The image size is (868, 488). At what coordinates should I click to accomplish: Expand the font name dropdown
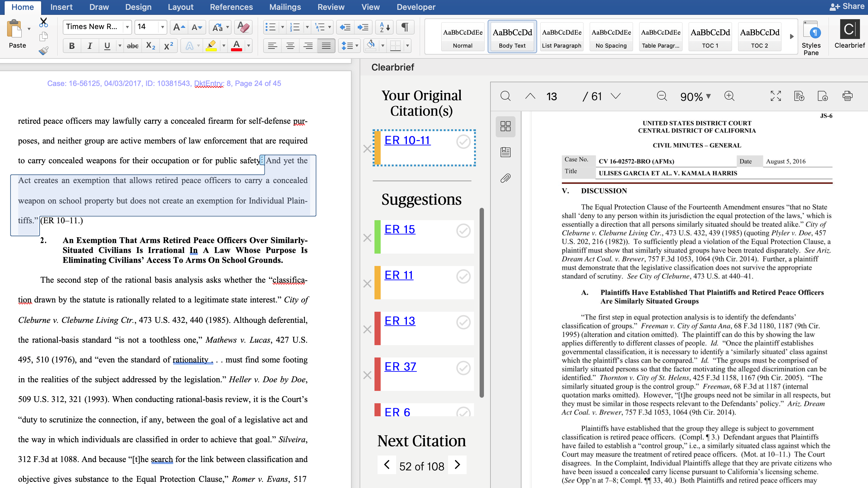click(x=127, y=27)
